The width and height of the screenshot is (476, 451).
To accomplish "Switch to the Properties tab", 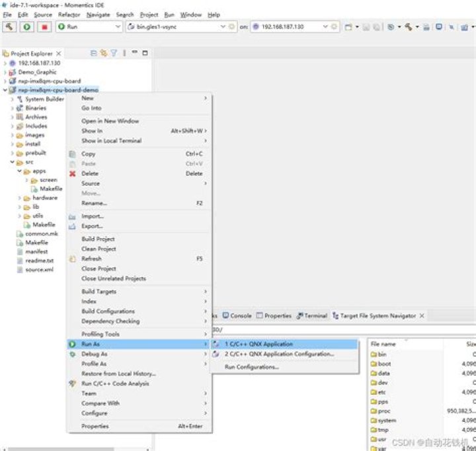I will pos(274,315).
